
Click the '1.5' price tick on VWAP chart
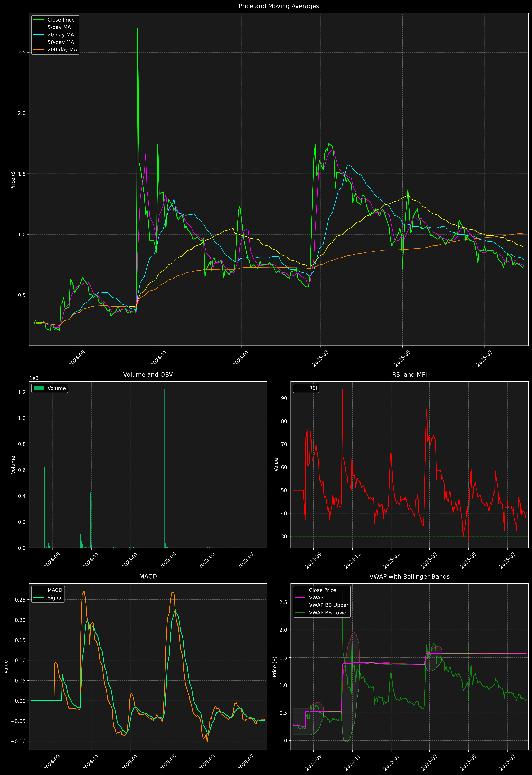pyautogui.click(x=283, y=657)
